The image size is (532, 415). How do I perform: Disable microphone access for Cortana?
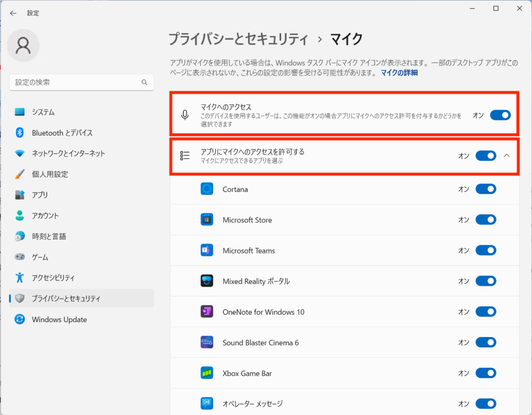pyautogui.click(x=486, y=189)
